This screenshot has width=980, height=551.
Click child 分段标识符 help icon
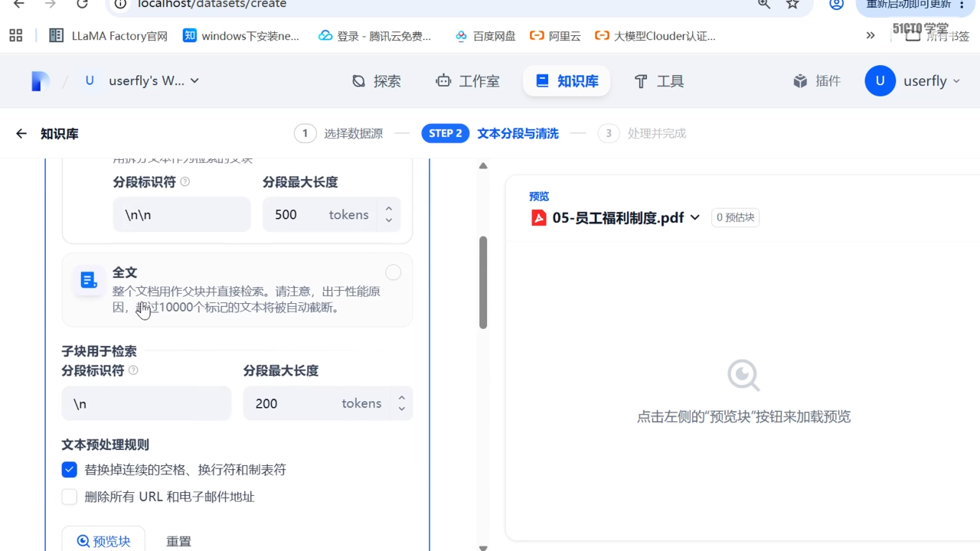click(x=133, y=370)
